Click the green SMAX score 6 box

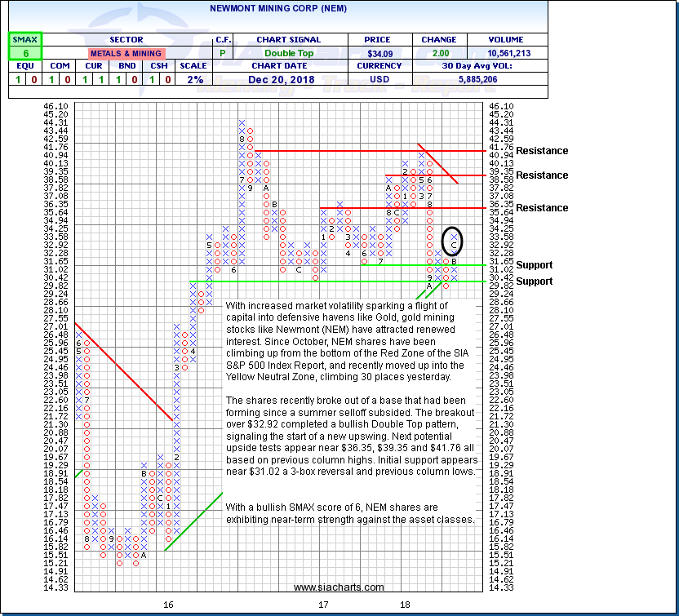[24, 52]
